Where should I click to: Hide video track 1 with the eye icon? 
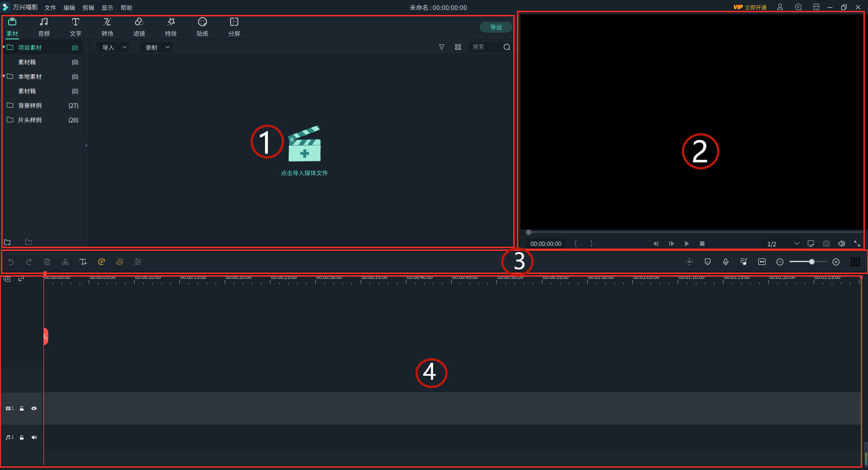[34, 408]
